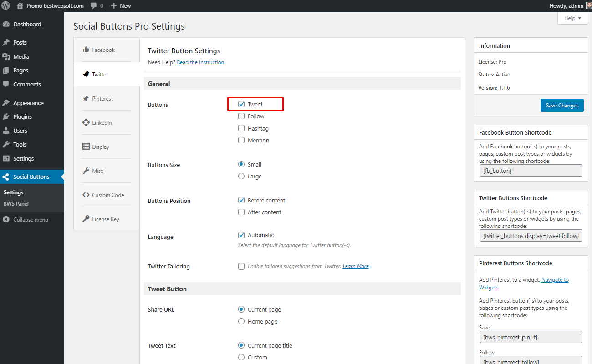Click Howdy, admin account text

pos(566,6)
